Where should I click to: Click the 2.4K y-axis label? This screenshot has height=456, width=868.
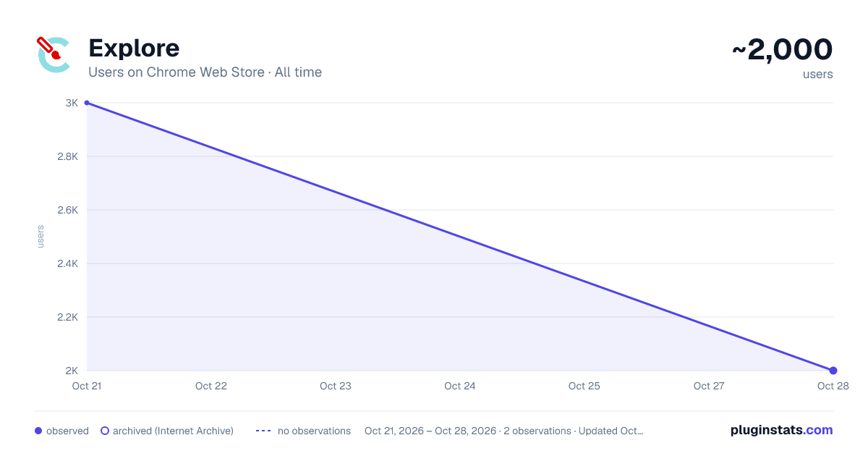[67, 263]
